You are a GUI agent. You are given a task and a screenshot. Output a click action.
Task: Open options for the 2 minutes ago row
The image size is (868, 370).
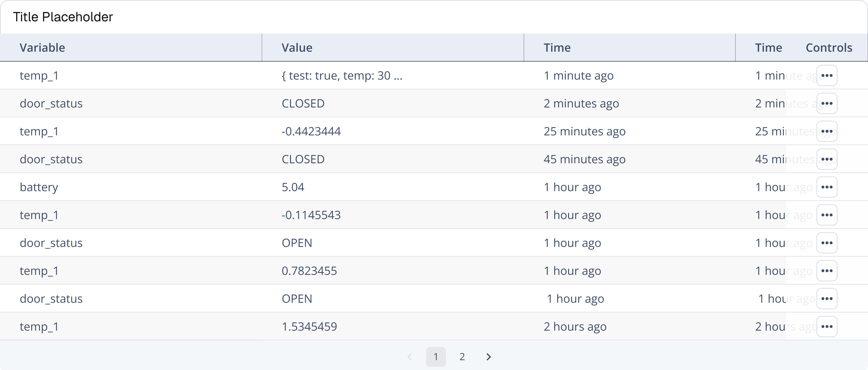(827, 104)
